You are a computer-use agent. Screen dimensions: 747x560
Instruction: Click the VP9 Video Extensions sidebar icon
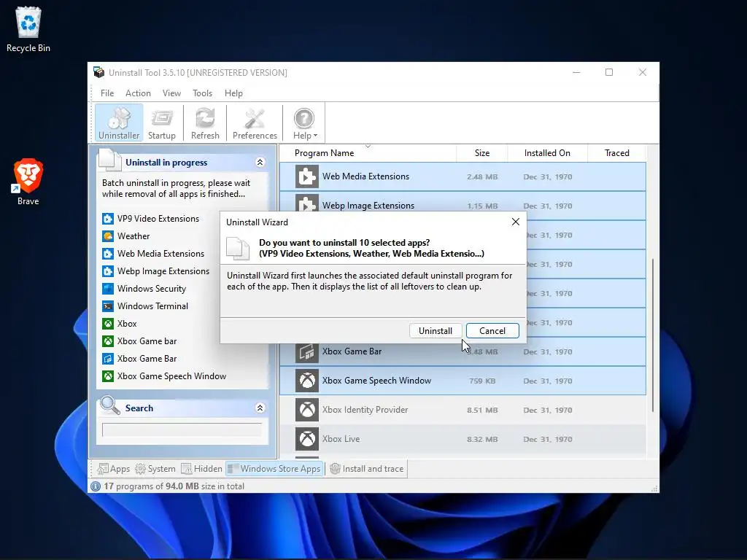(x=108, y=219)
